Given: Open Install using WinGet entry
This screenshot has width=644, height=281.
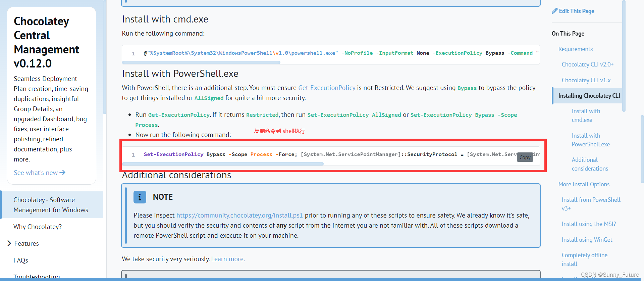Looking at the screenshot, I should point(587,240).
